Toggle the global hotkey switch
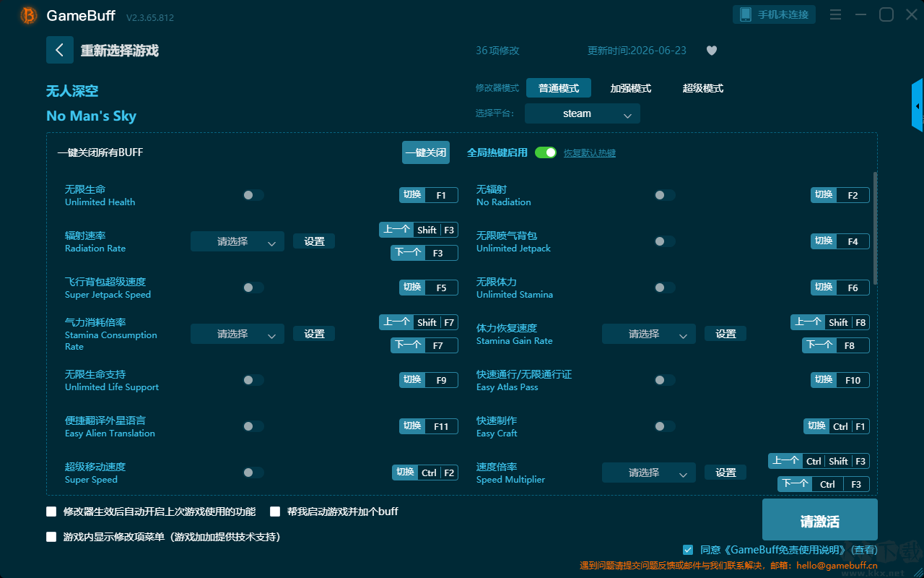 [546, 152]
